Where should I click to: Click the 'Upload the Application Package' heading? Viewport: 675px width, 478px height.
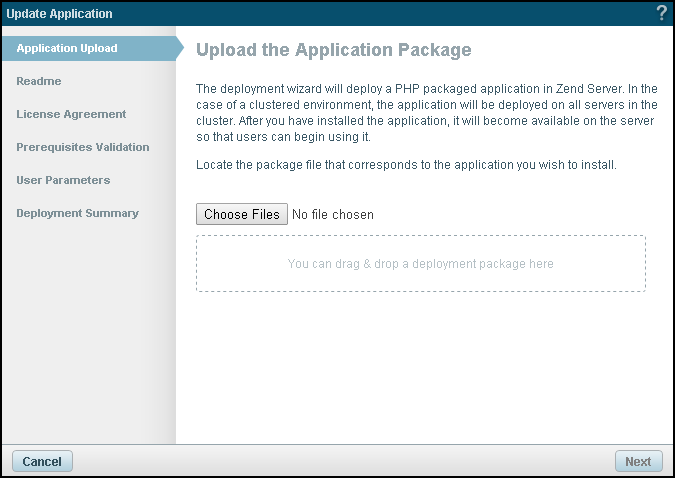tap(333, 49)
